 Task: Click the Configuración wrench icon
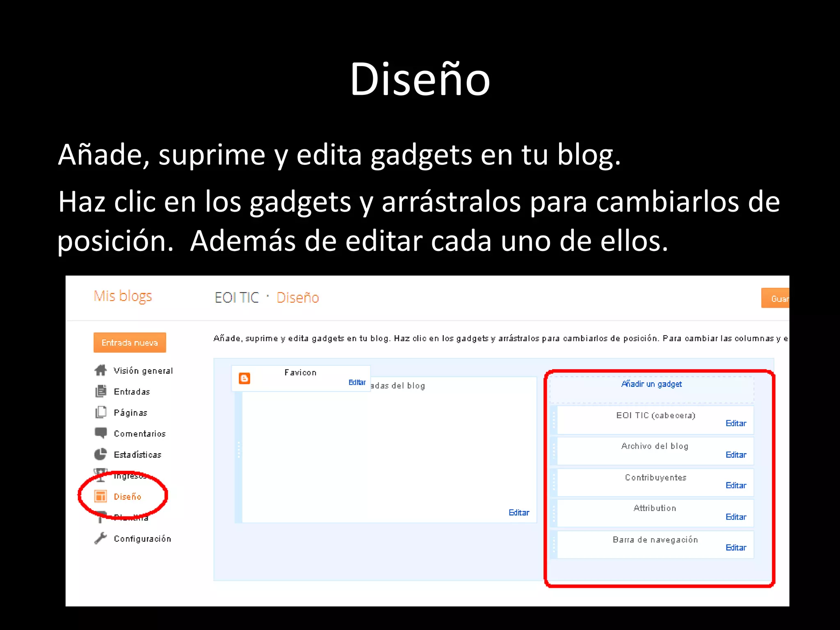100,538
